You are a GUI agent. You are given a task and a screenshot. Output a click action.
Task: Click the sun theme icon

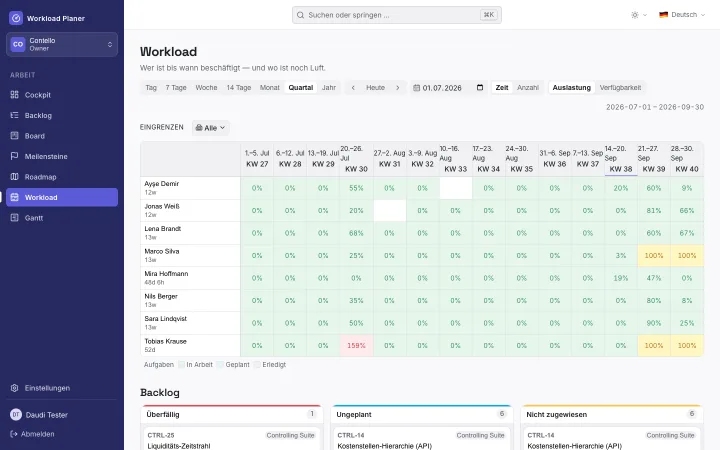pos(635,15)
